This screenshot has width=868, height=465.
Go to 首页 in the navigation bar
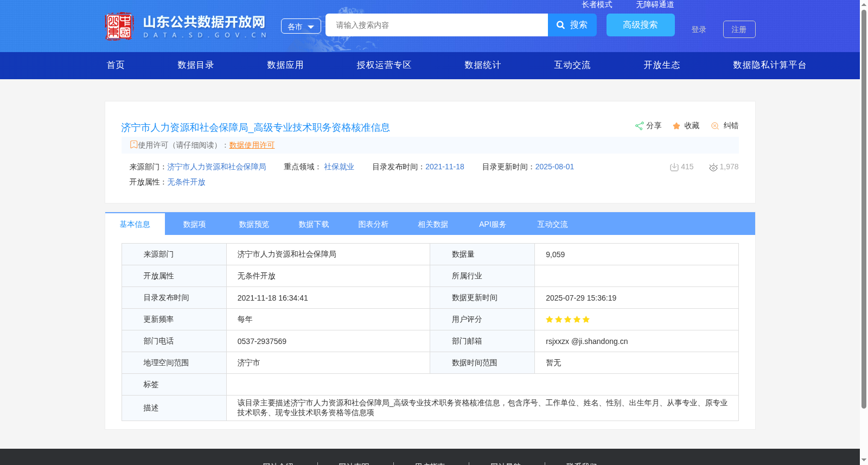pos(116,65)
